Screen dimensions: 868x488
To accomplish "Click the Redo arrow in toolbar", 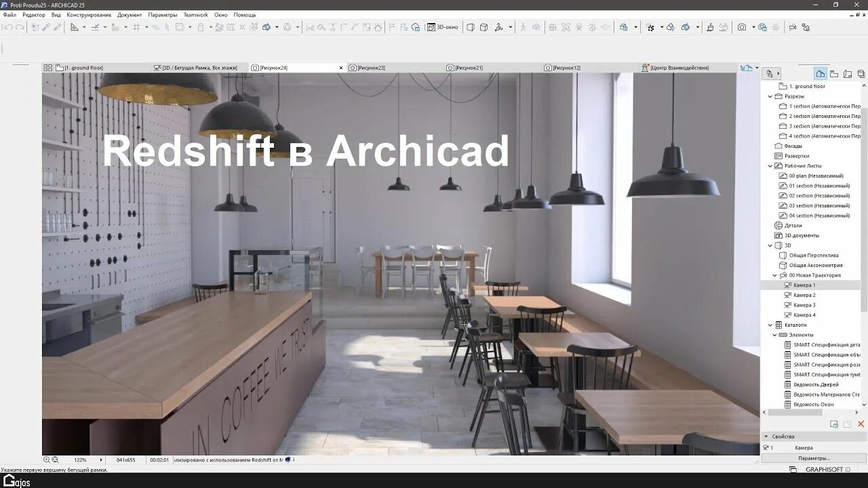I will (x=20, y=27).
